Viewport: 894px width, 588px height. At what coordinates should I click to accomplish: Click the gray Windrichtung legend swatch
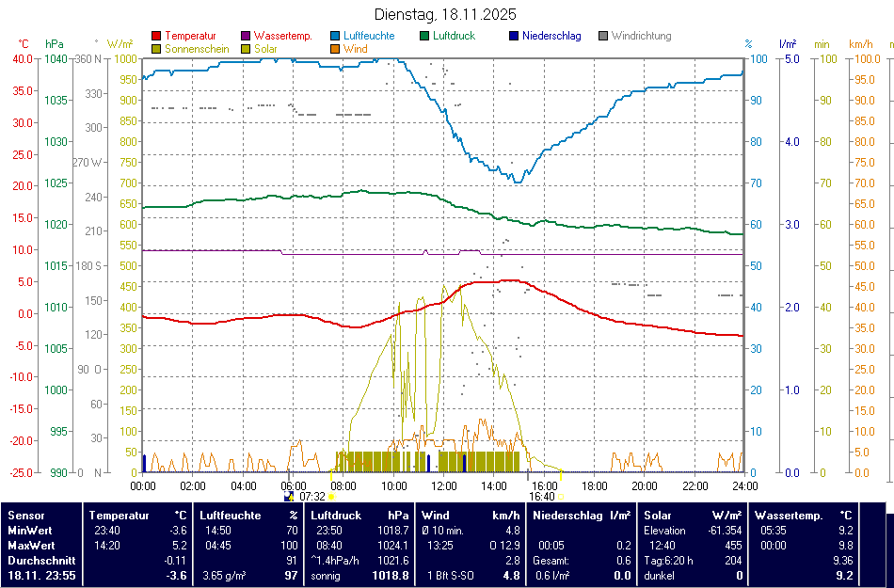click(x=603, y=37)
